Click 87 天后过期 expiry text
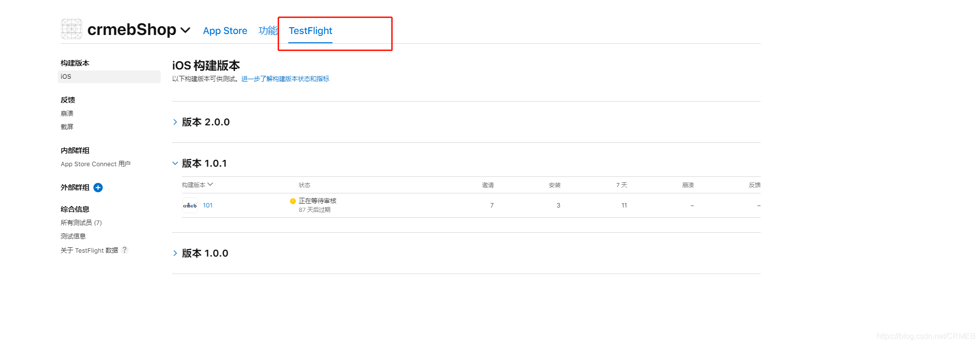 coord(315,210)
